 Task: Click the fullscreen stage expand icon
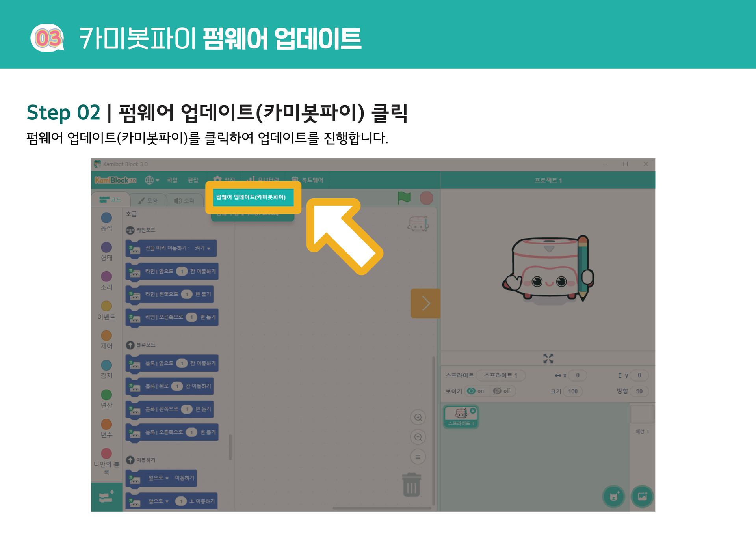tap(548, 358)
